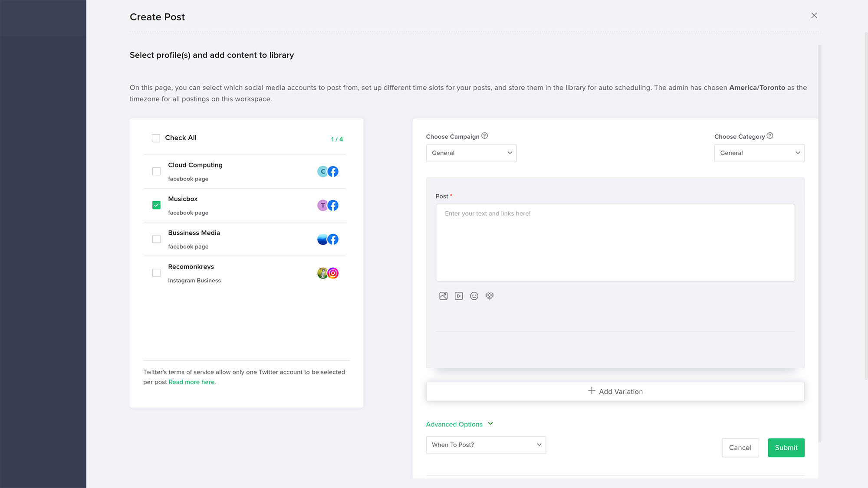Click the add video icon
This screenshot has width=868, height=488.
[459, 296]
